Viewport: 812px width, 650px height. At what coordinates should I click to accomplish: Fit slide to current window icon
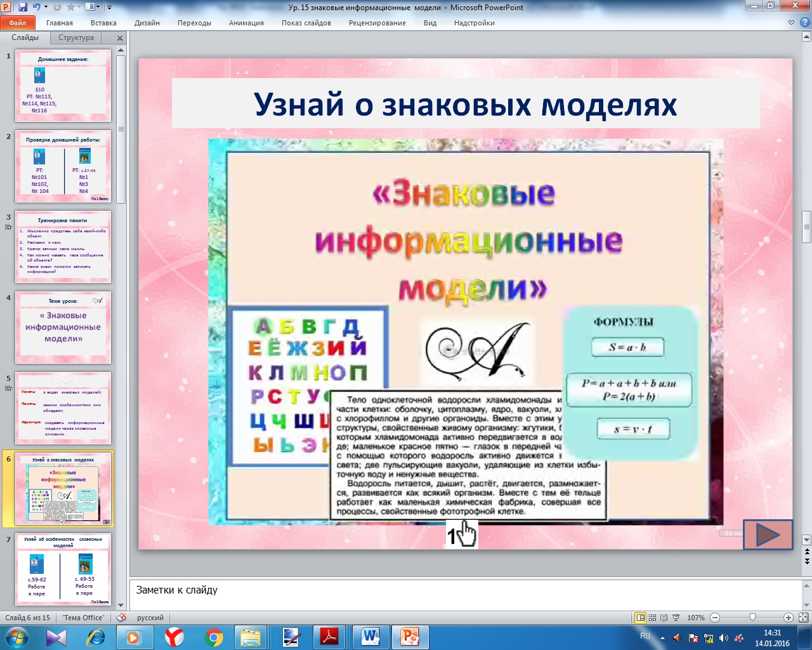[804, 618]
